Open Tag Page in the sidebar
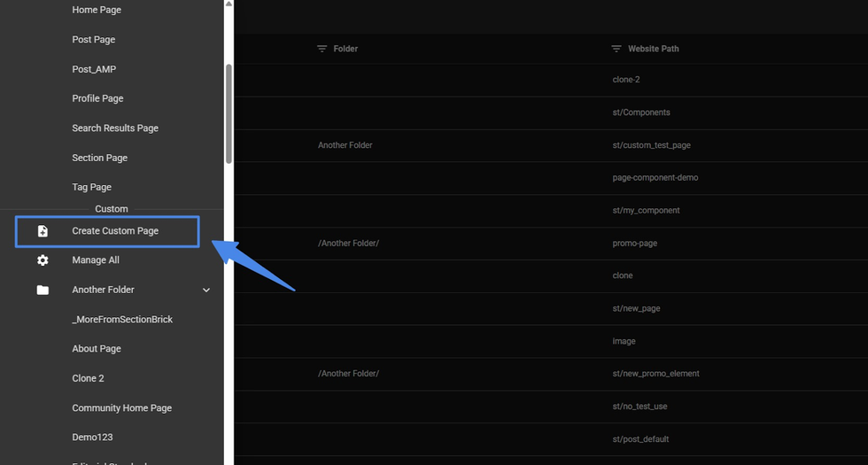Image resolution: width=868 pixels, height=465 pixels. tap(91, 187)
